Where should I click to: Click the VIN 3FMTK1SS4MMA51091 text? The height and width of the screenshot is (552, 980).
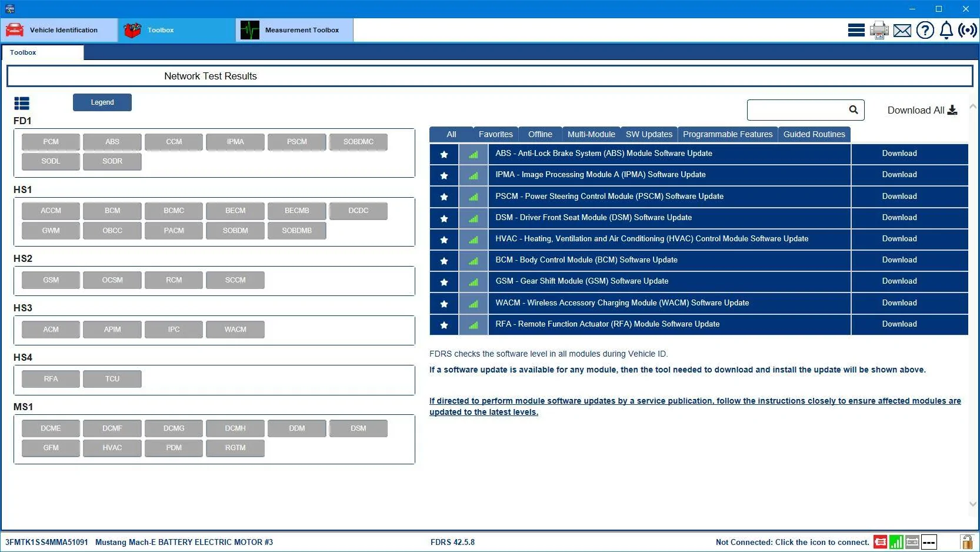[x=46, y=542]
